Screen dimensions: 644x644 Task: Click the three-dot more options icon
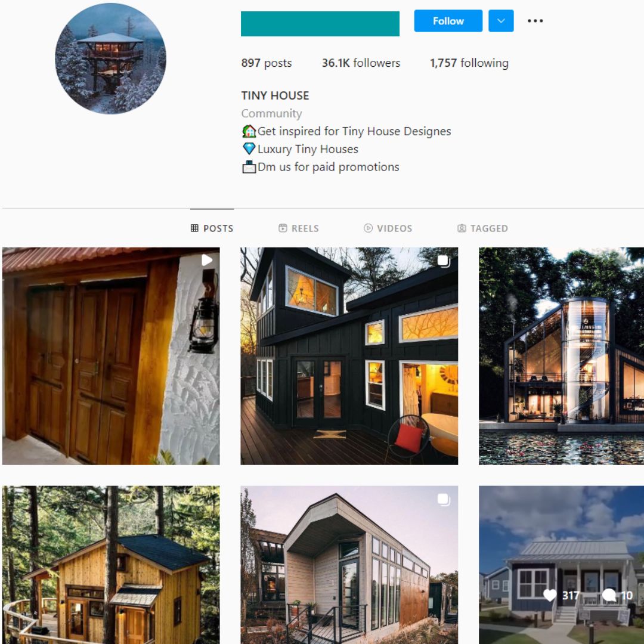pos(535,20)
